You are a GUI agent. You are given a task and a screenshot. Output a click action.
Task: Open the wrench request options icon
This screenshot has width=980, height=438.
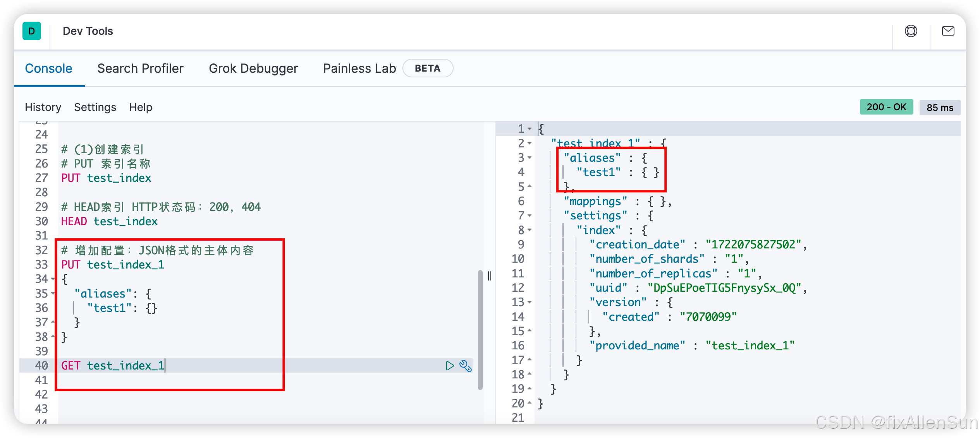tap(465, 366)
